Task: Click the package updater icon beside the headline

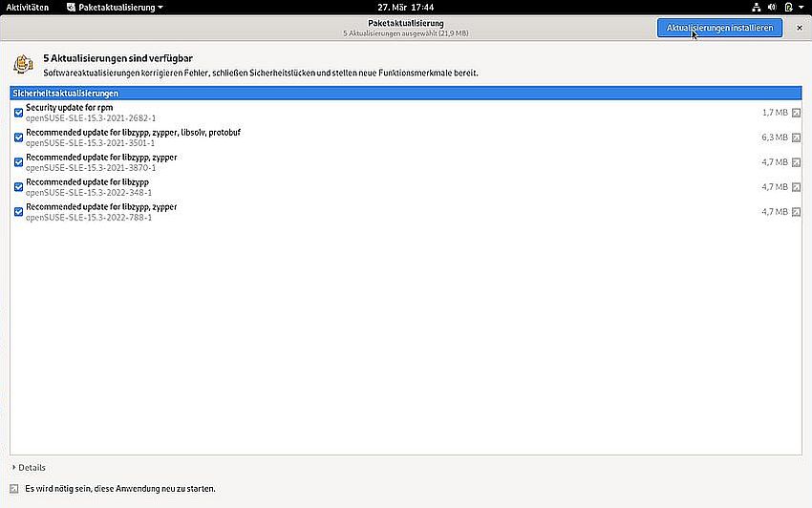Action: tap(23, 65)
